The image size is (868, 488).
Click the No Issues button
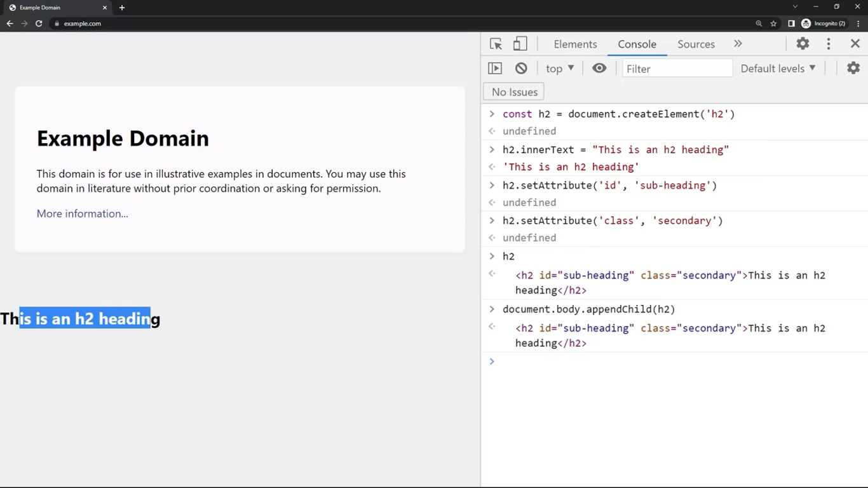514,92
